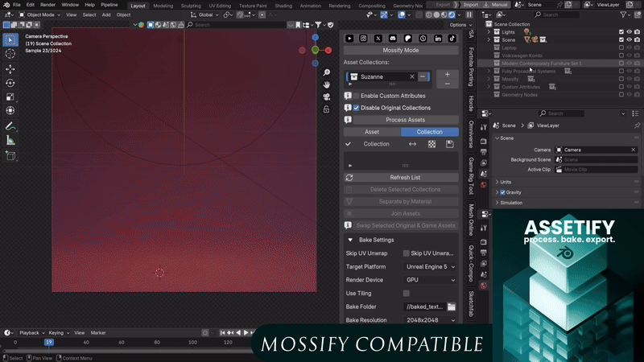Toggle Scene collection exclude checkbox in outliner

tap(621, 39)
